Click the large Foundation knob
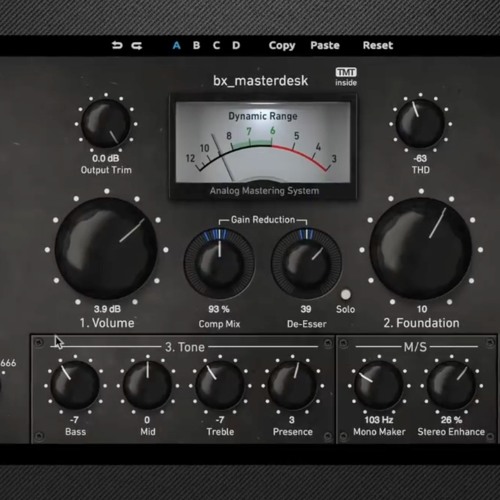Image resolution: width=500 pixels, height=500 pixels. coord(421,248)
